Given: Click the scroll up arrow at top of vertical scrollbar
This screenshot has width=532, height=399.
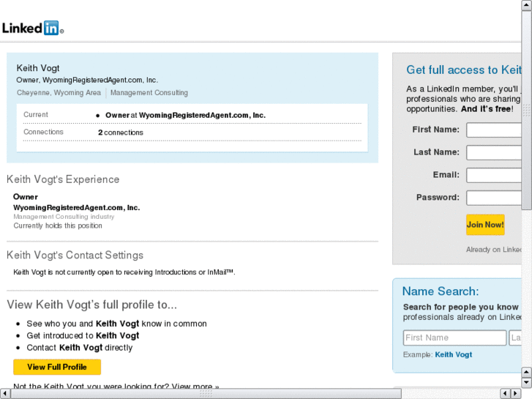Looking at the screenshot, I should pyautogui.click(x=526, y=5).
